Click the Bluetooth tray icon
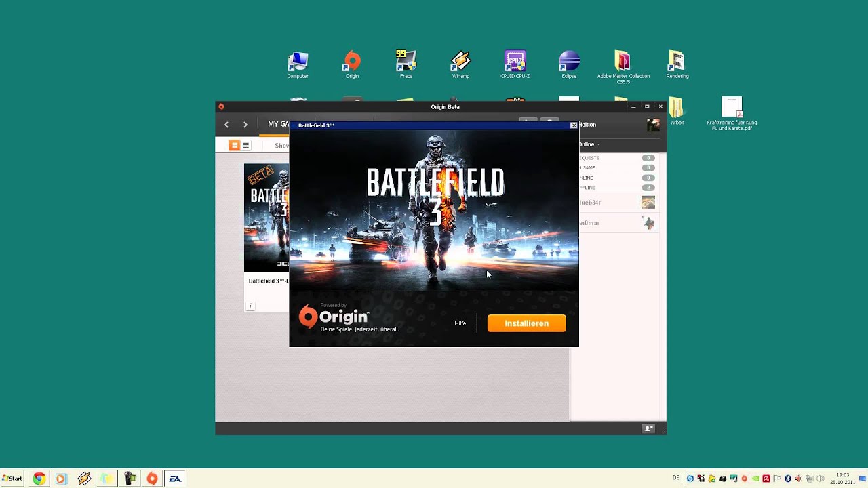Viewport: 868px width, 488px height. (788, 479)
